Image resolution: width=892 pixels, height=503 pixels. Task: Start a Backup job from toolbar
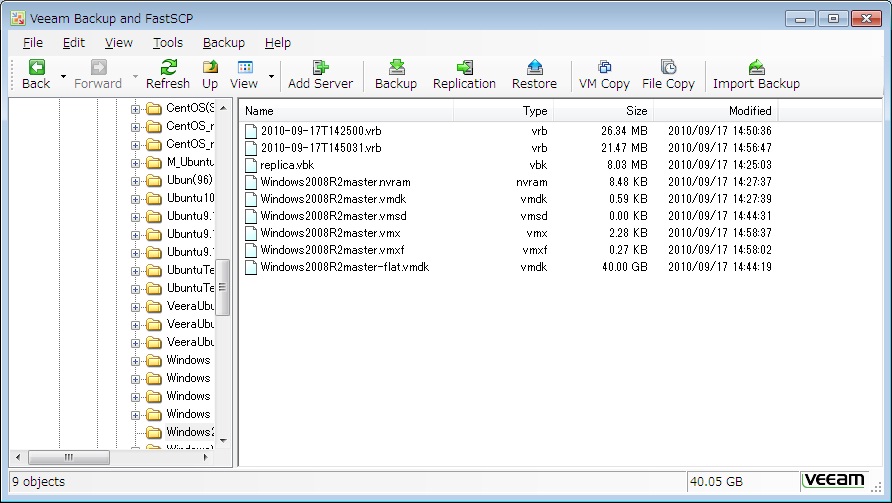point(396,75)
